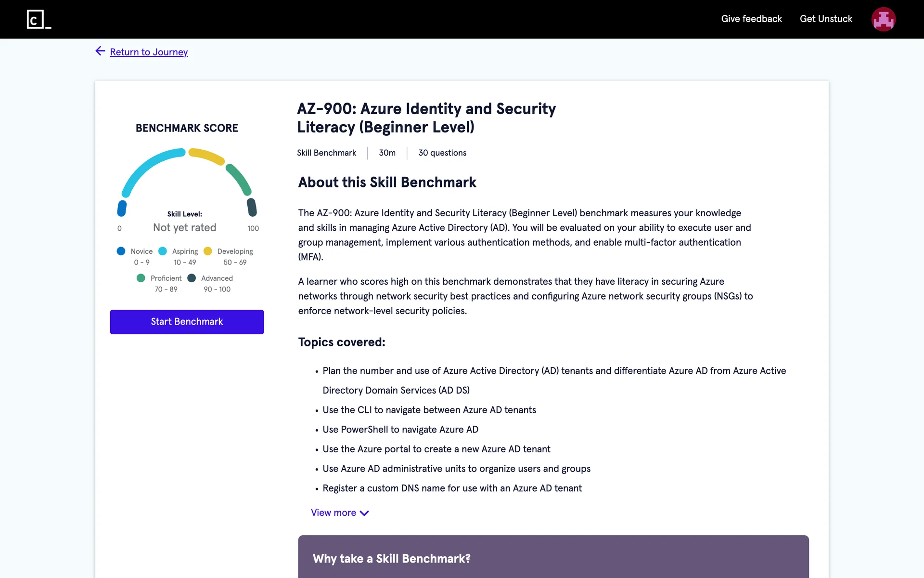Click the benchmark title heading
This screenshot has height=578, width=924.
pyautogui.click(x=426, y=118)
